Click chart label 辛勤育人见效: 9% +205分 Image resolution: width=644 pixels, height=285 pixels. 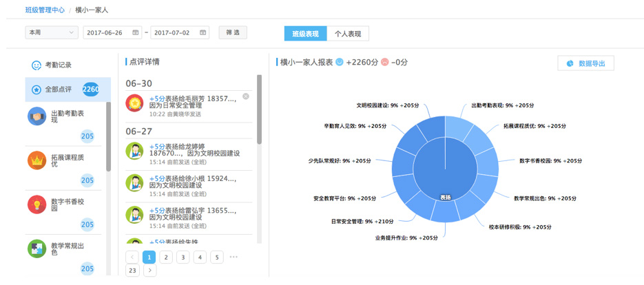(x=355, y=126)
